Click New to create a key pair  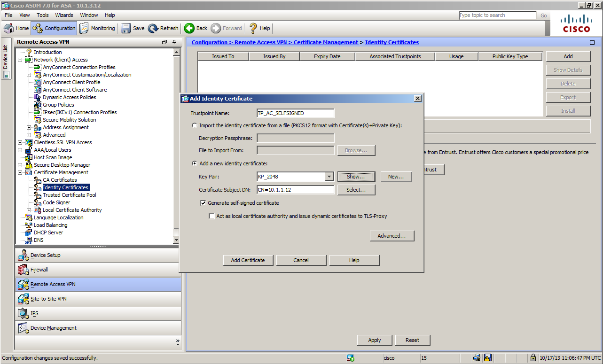[396, 177]
